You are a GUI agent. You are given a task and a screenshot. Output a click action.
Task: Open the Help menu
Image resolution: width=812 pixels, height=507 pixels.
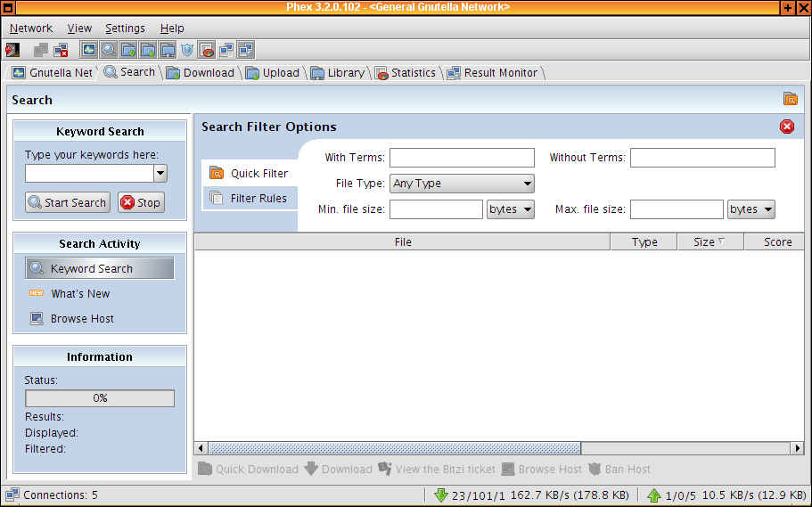(172, 29)
